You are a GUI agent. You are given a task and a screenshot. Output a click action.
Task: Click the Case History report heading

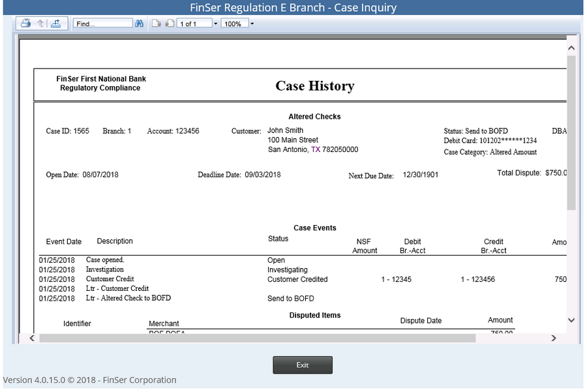tap(314, 86)
